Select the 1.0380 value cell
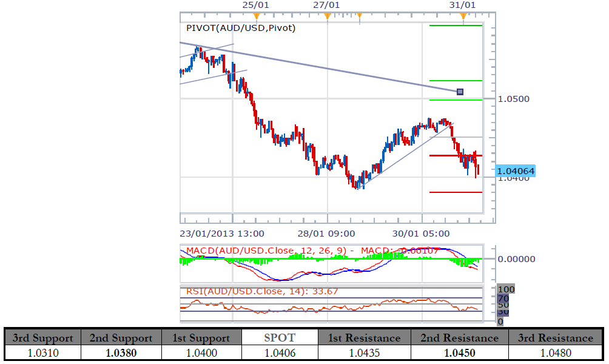609x364 pixels. 121,352
